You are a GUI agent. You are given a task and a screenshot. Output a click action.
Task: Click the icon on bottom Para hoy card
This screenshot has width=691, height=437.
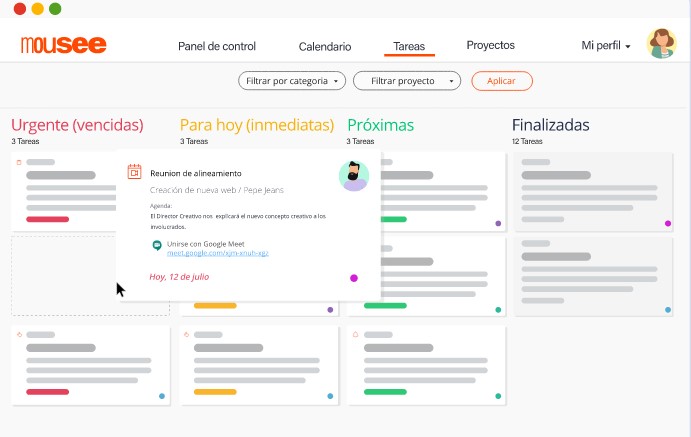(186, 334)
